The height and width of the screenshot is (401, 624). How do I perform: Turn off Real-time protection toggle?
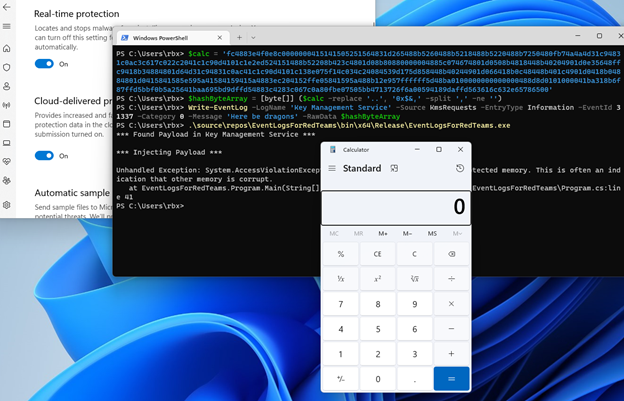tap(44, 63)
